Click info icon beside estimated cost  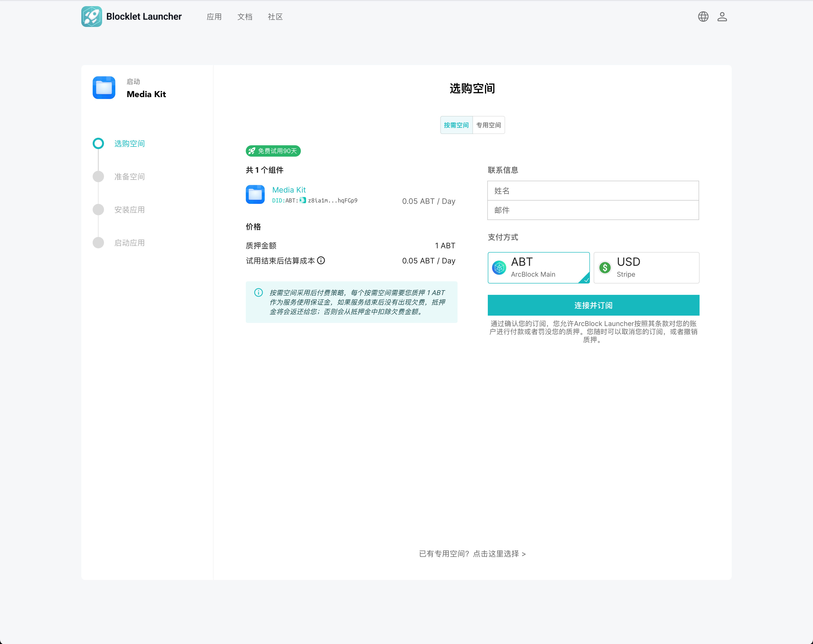pyautogui.click(x=321, y=260)
